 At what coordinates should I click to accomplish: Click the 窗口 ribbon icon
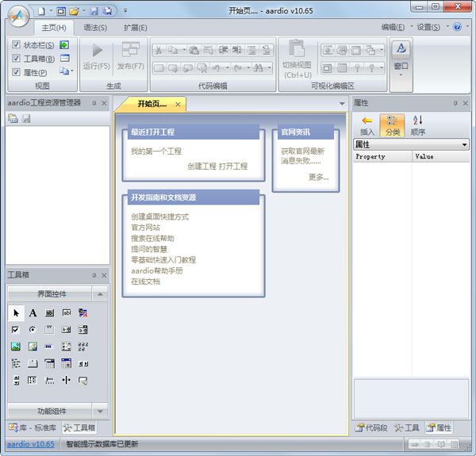click(x=401, y=56)
